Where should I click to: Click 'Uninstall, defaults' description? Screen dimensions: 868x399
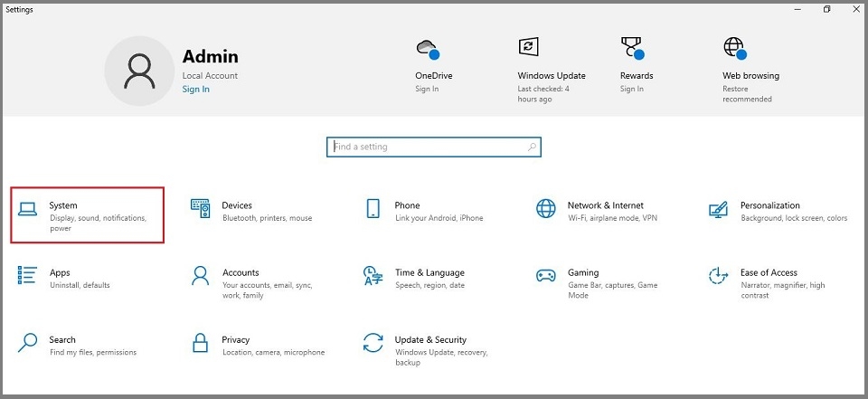(80, 285)
